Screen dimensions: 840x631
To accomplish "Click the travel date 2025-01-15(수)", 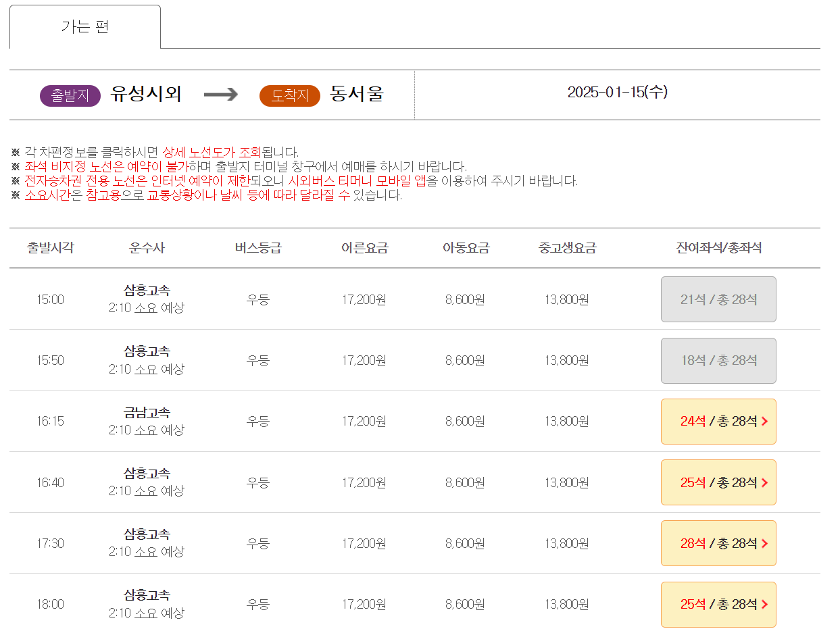I will tap(617, 93).
